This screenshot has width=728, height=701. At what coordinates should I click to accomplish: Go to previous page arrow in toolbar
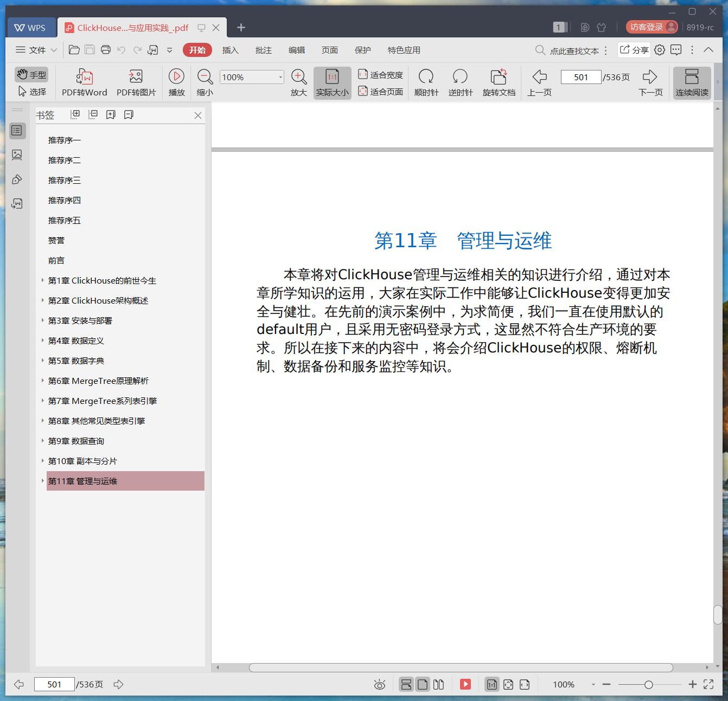pos(539,83)
